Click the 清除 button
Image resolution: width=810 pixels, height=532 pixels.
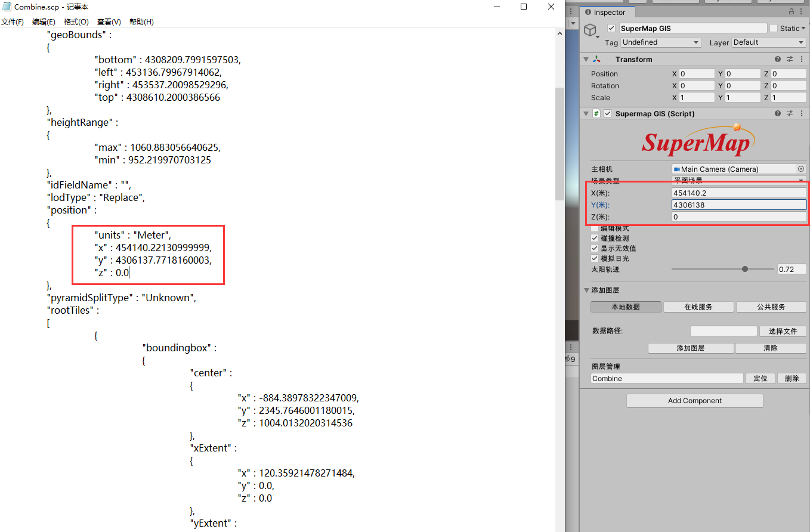pos(771,348)
